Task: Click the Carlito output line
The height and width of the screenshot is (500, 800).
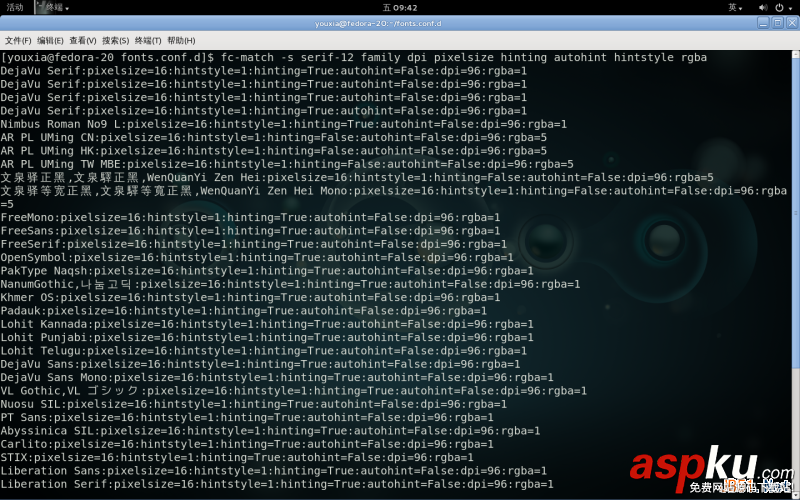Action: point(247,444)
